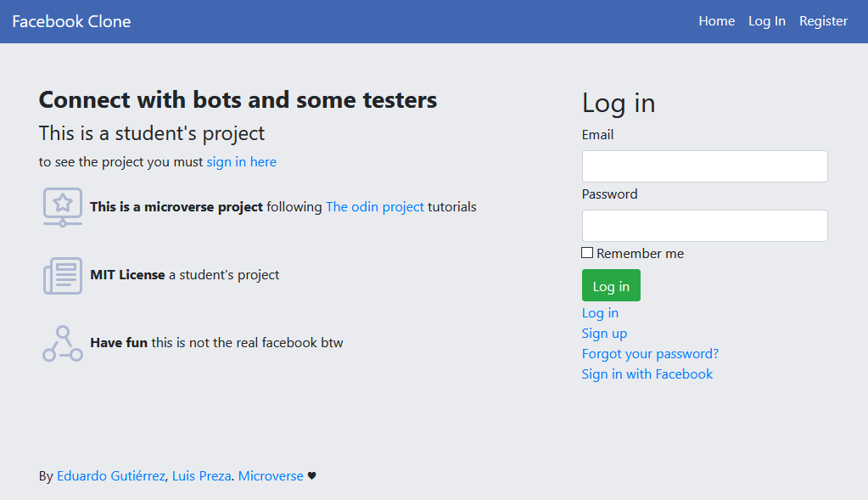This screenshot has height=500, width=868.
Task: Choose Sign in with Facebook link
Action: pyautogui.click(x=647, y=374)
